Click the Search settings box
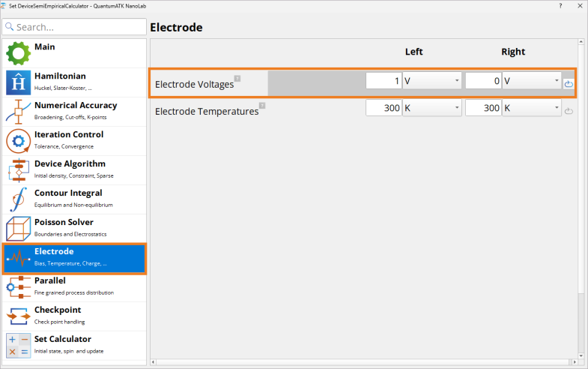 coord(74,27)
